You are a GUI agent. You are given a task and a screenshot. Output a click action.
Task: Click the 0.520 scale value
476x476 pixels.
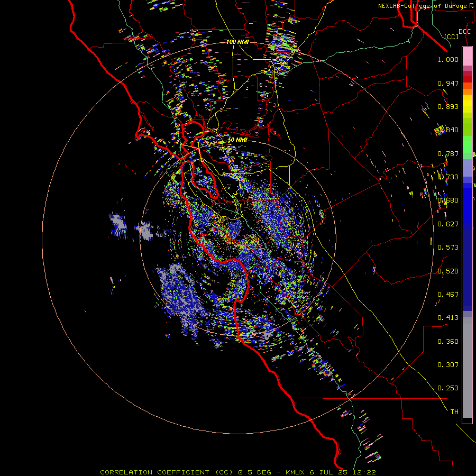448,271
